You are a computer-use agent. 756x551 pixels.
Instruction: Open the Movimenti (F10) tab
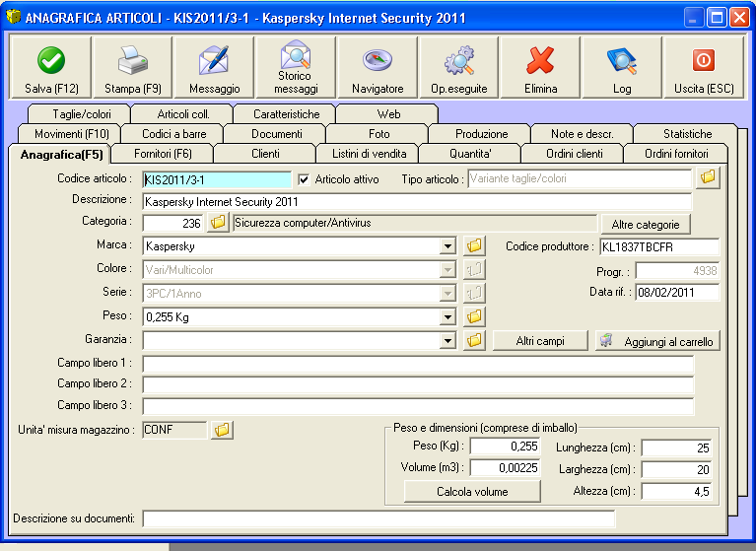(71, 133)
